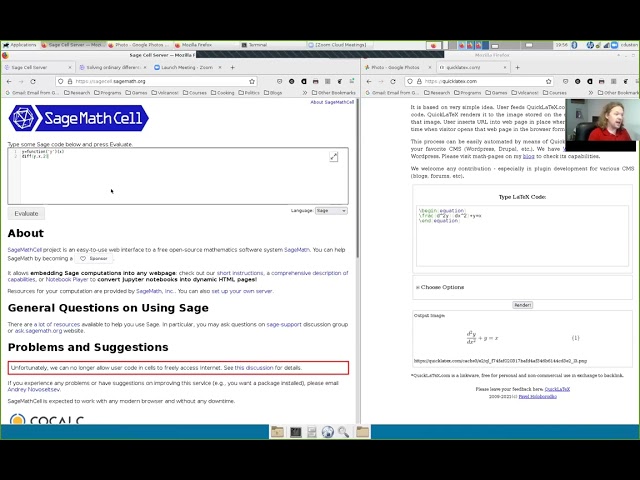Switch to Photo - Google Photos tab in right window
This screenshot has height=480, width=640.
click(398, 67)
